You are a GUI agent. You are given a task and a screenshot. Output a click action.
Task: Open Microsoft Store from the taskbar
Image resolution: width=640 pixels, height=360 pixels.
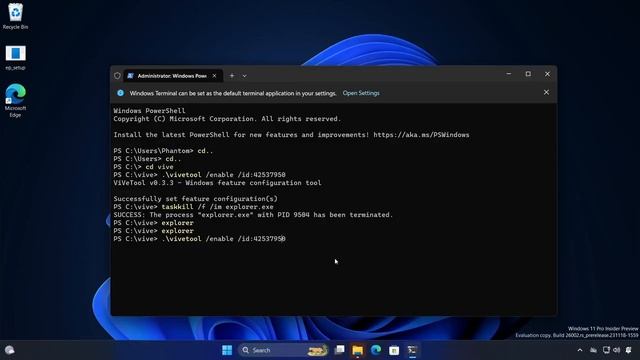(394, 350)
